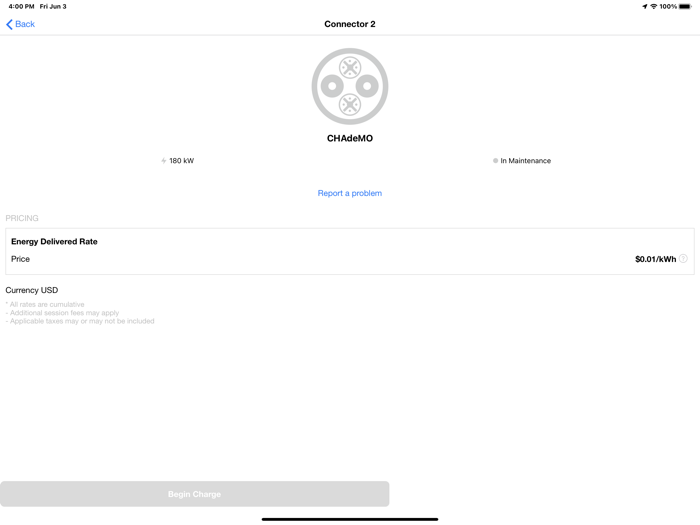Click the Connector 2 title
Screen dimensions: 700x525
(x=350, y=24)
